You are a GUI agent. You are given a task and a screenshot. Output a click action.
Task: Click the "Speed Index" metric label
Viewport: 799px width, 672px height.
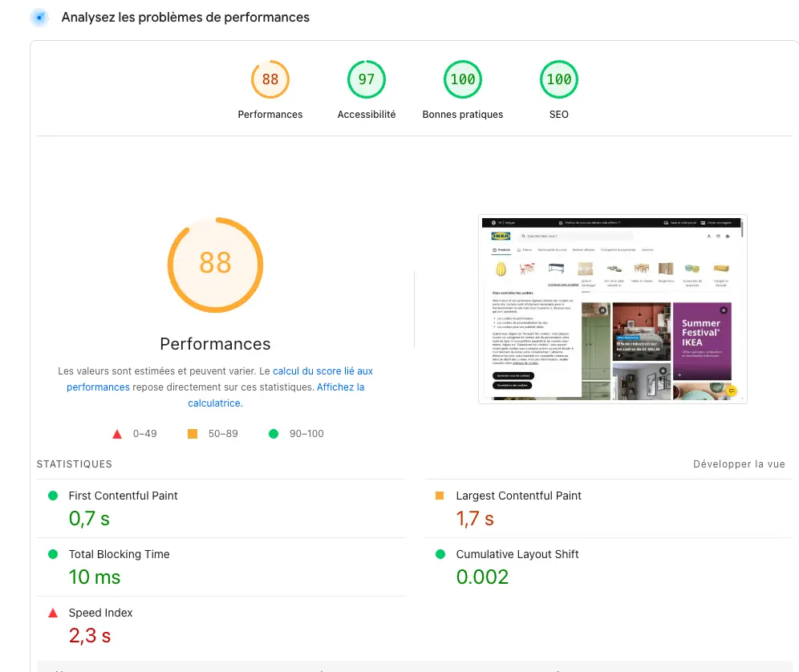click(x=101, y=613)
